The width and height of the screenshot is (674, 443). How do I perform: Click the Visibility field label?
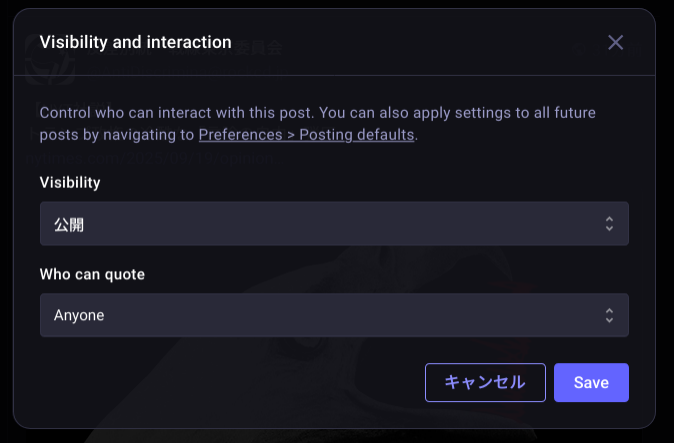(70, 182)
